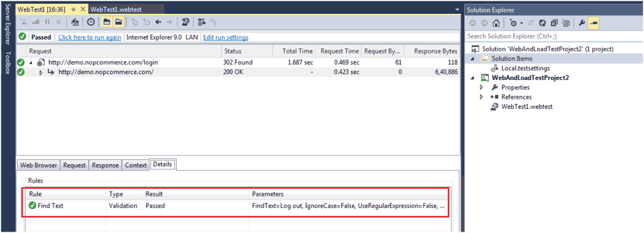The height and width of the screenshot is (233, 644).
Task: Click the Pending Changes Filter clock icon
Action: coord(513,23)
